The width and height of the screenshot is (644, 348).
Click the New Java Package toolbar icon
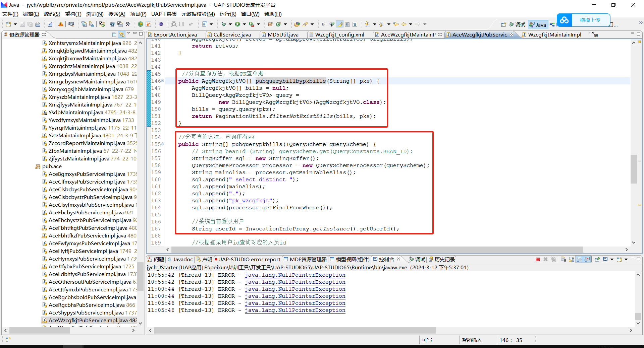tap(270, 24)
